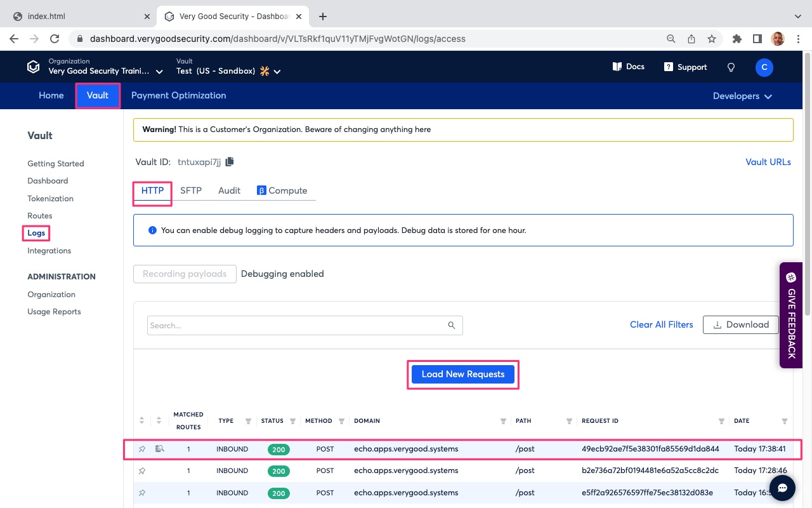Select the HTTP logs tab
This screenshot has height=508, width=812.
(152, 190)
